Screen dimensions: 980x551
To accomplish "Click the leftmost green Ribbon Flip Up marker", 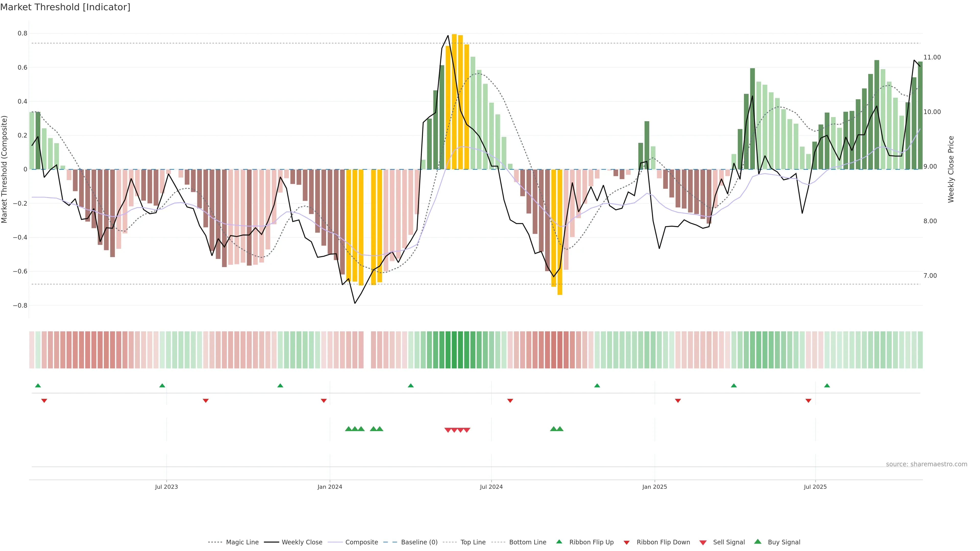I will coord(38,386).
